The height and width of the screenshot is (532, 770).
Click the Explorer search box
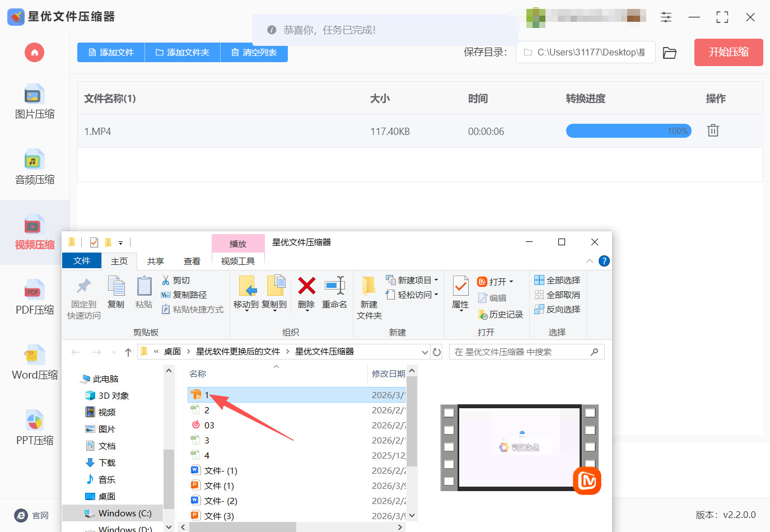[526, 352]
